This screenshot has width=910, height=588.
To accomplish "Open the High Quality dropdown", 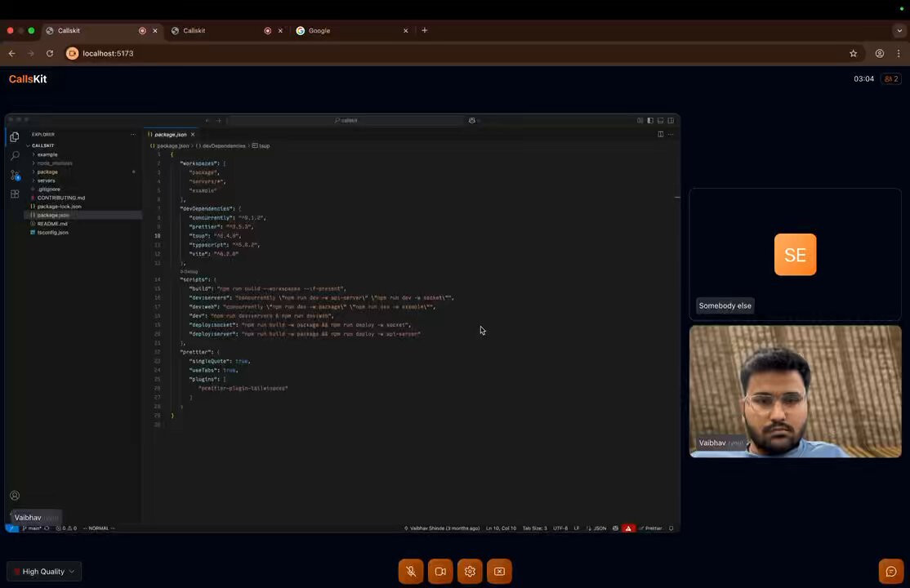I will [44, 571].
